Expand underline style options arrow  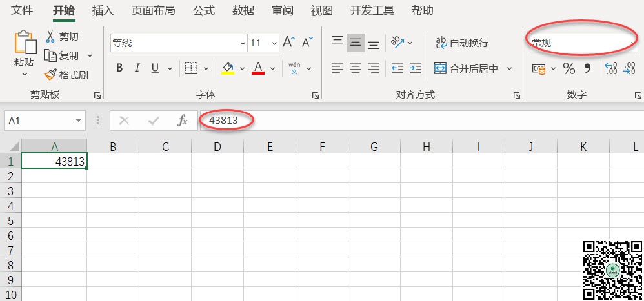point(170,68)
